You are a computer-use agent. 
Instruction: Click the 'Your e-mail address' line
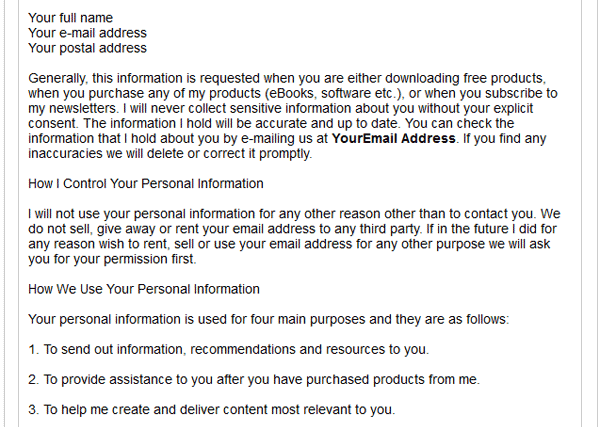click(87, 33)
